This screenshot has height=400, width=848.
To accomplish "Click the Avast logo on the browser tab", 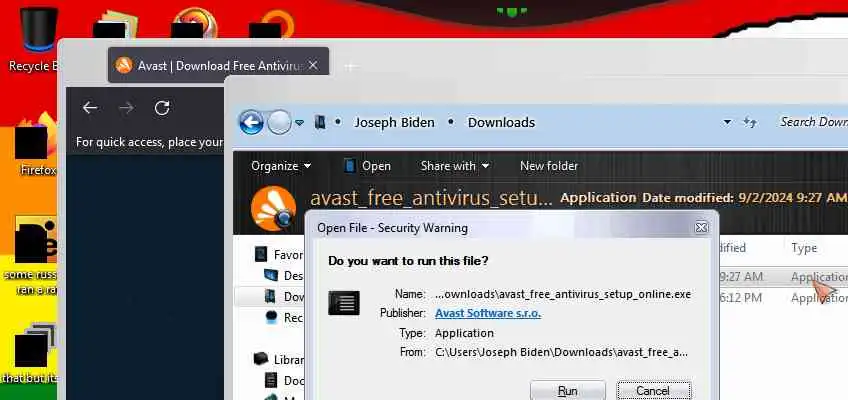I will pyautogui.click(x=124, y=65).
